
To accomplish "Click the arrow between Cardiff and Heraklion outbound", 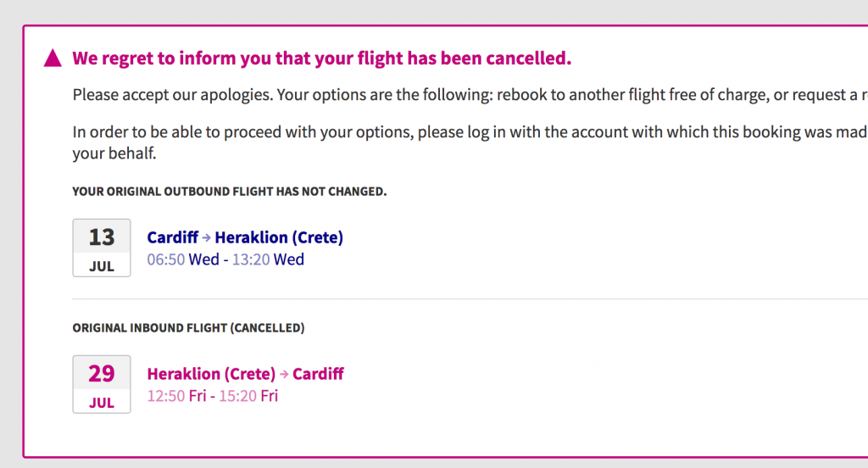I will click(207, 238).
